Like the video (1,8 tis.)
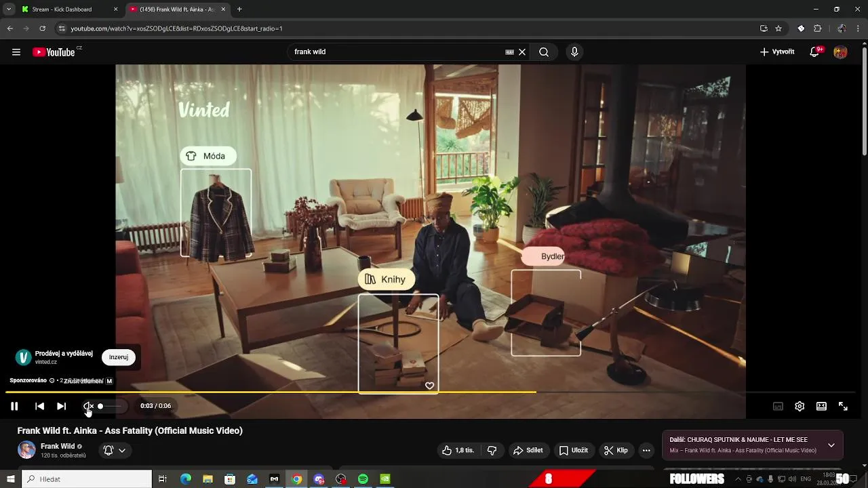The width and height of the screenshot is (868, 488). [x=458, y=450]
